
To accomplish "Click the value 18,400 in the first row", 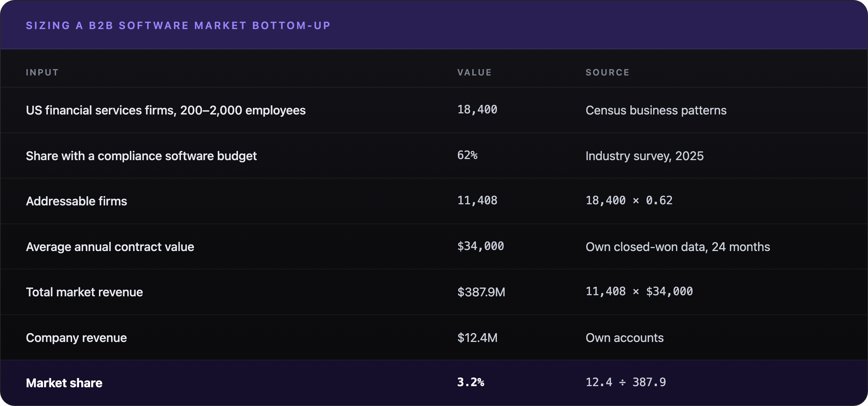I will click(477, 110).
